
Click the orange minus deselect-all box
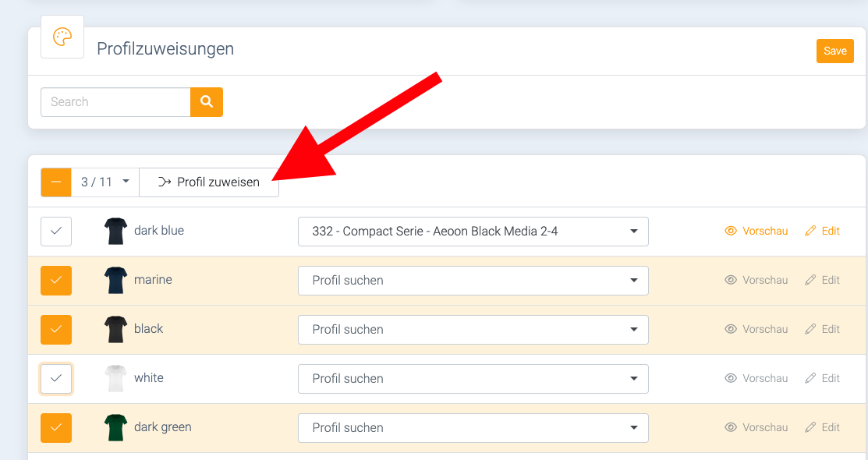coord(56,182)
